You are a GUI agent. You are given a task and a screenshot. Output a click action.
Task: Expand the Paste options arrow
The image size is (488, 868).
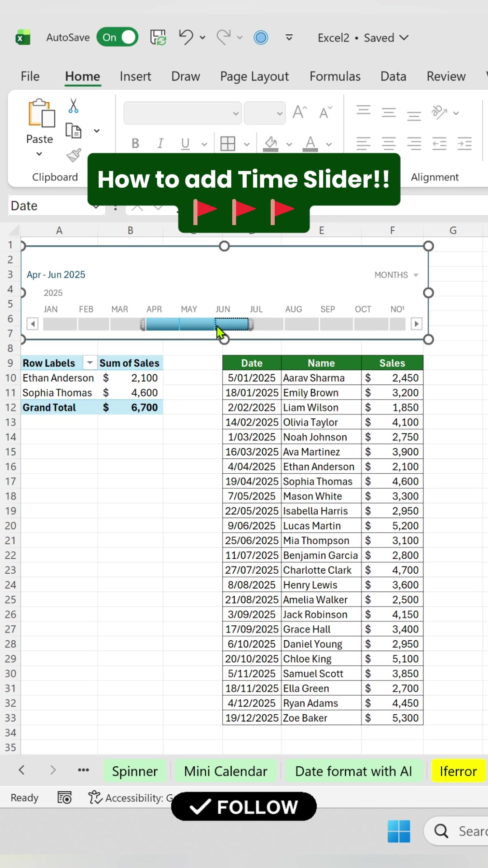(x=39, y=154)
